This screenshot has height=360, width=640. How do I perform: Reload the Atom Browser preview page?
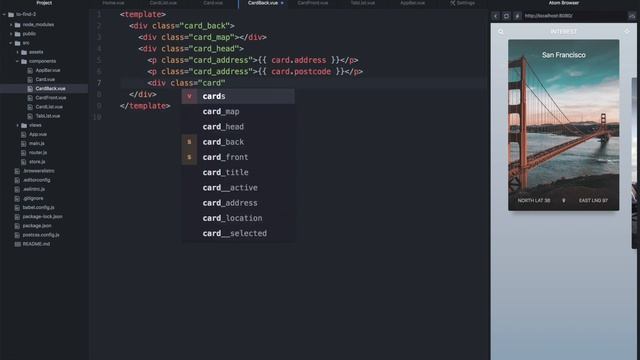[x=506, y=16]
